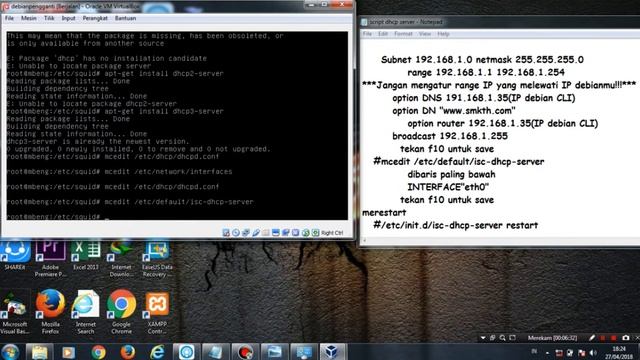
Task: Open Firefox from the taskbar
Action: click(x=128, y=352)
